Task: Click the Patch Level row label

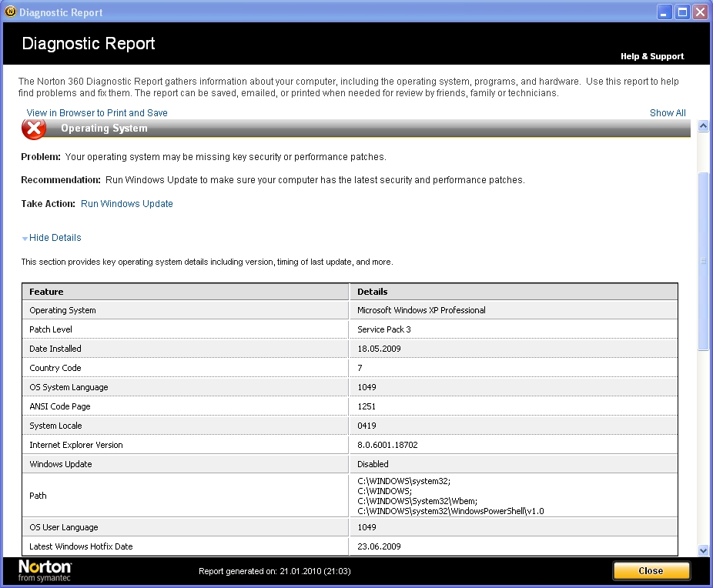Action: pyautogui.click(x=51, y=329)
